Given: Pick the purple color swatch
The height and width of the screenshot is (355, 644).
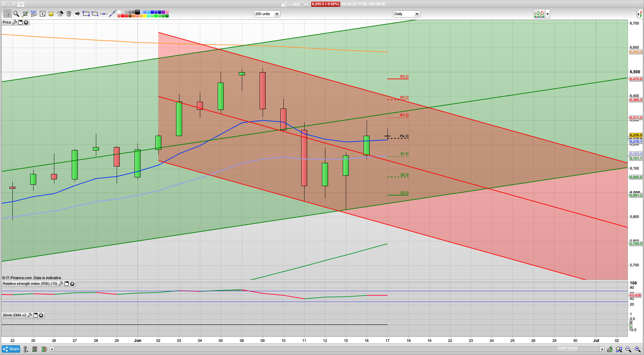Looking at the screenshot, I should tap(163, 12).
